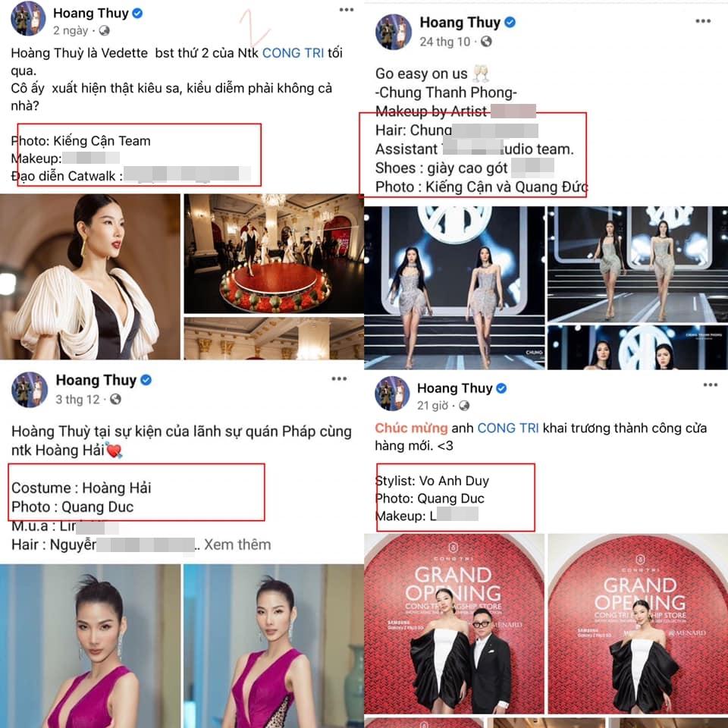Open photo of circular red runway stage
This screenshot has height=728, width=728.
pyautogui.click(x=274, y=253)
